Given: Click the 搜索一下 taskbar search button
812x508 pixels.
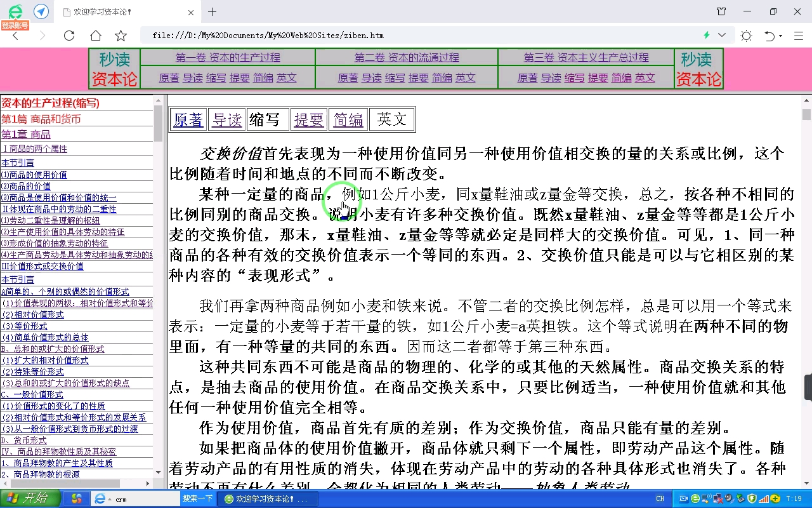Looking at the screenshot, I should pyautogui.click(x=198, y=499).
